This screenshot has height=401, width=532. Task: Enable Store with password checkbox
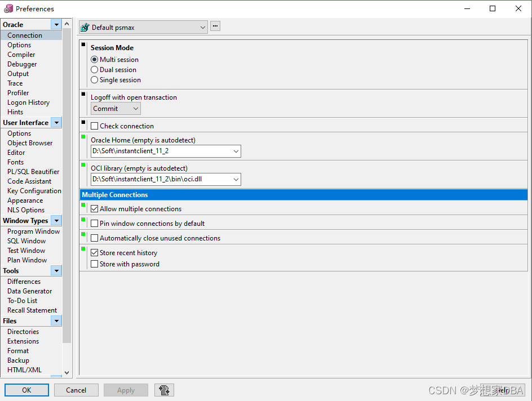(x=95, y=264)
